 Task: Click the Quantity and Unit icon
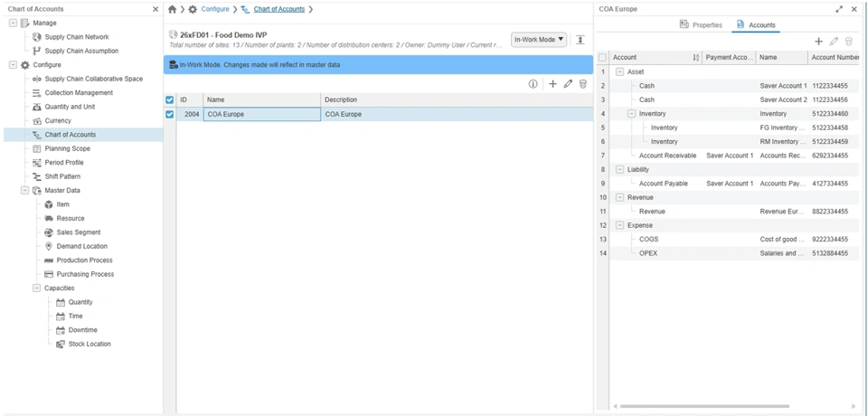click(36, 107)
